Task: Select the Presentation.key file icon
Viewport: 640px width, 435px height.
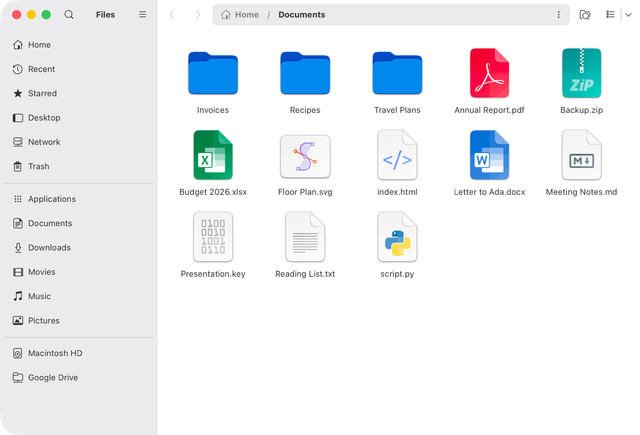Action: pos(213,237)
